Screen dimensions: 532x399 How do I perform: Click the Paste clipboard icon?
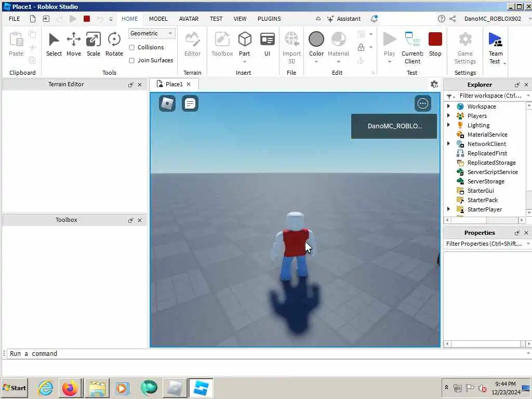tap(16, 40)
